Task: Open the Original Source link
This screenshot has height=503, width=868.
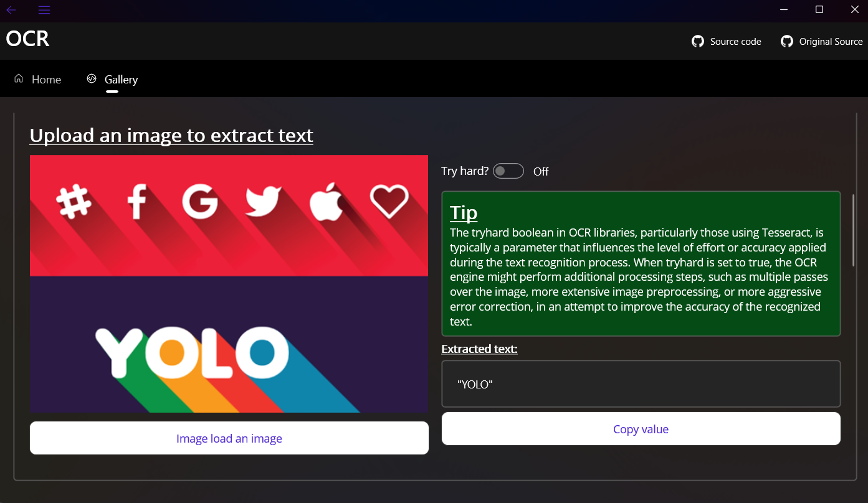Action: [x=831, y=42]
